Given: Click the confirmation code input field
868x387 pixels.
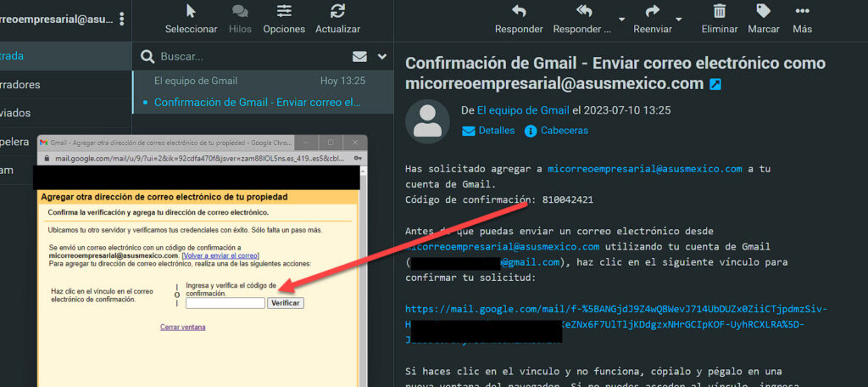Looking at the screenshot, I should tap(225, 303).
